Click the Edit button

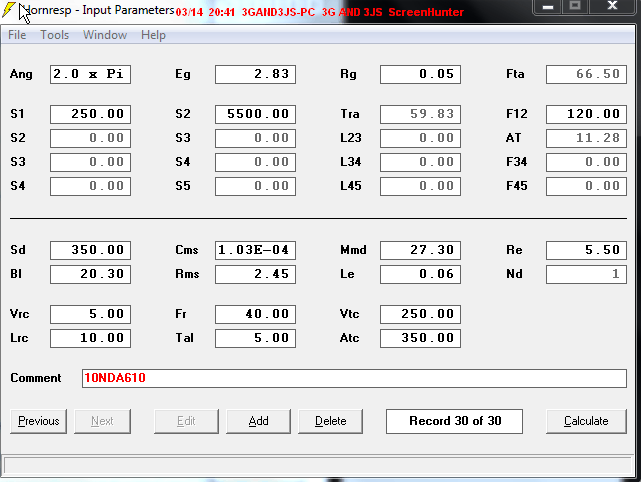click(186, 421)
